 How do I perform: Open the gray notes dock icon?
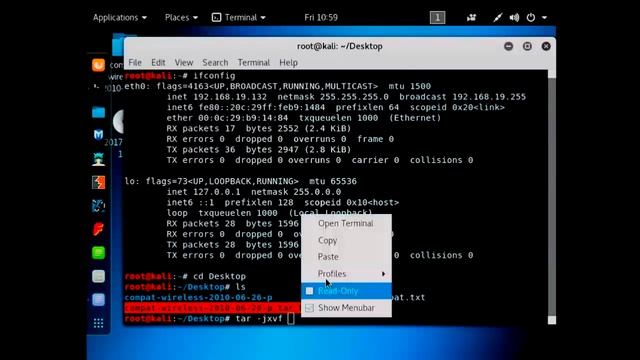pyautogui.click(x=98, y=276)
